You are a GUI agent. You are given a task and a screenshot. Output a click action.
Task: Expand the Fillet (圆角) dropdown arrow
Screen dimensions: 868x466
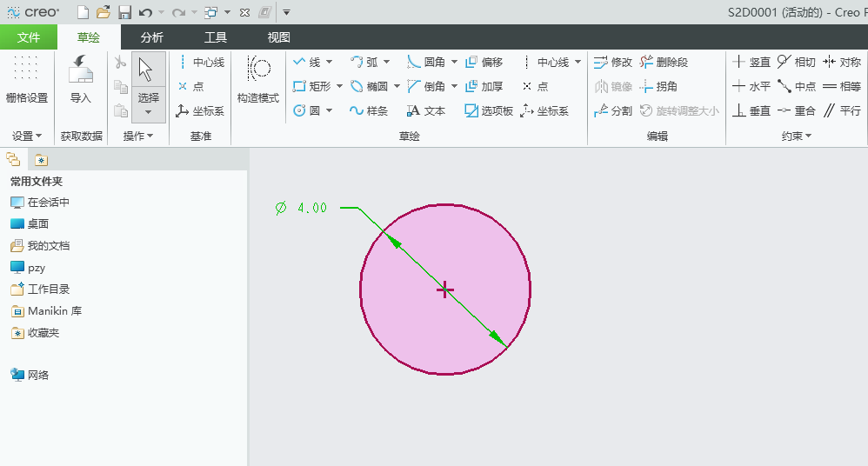point(455,62)
